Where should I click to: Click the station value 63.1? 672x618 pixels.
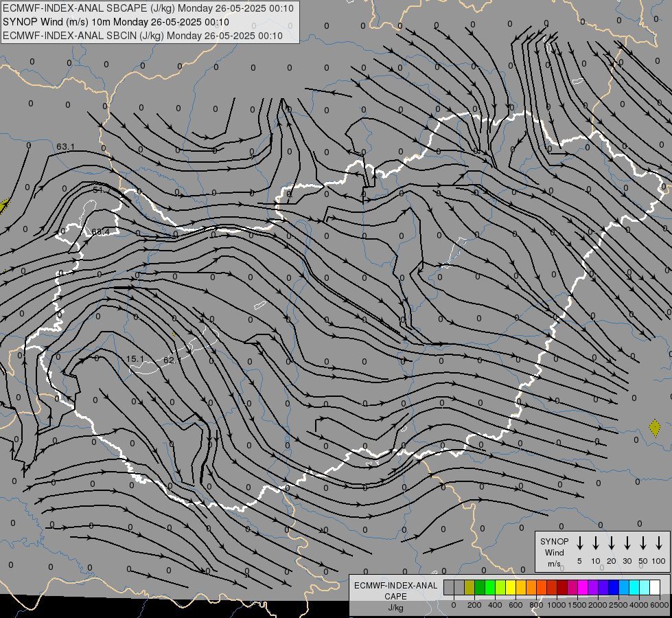tap(66, 147)
